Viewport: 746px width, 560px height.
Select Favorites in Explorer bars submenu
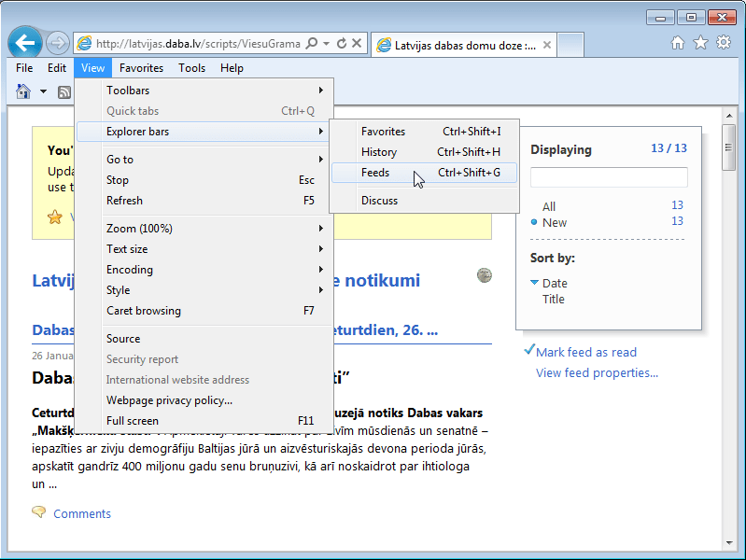click(424, 132)
